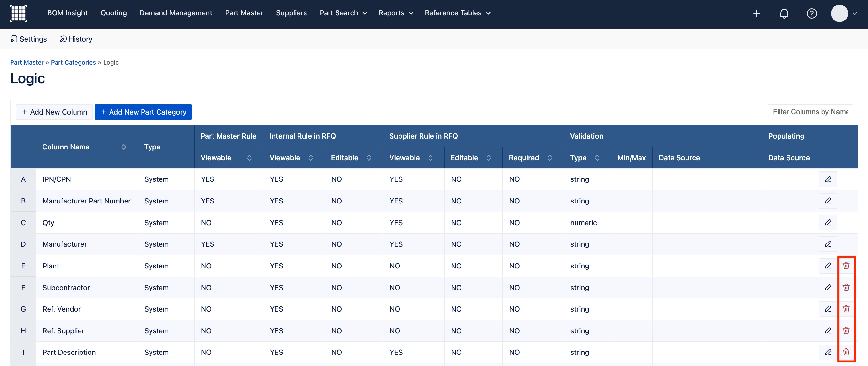Sort the Validation Type column
This screenshot has height=366, width=868.
tap(597, 158)
